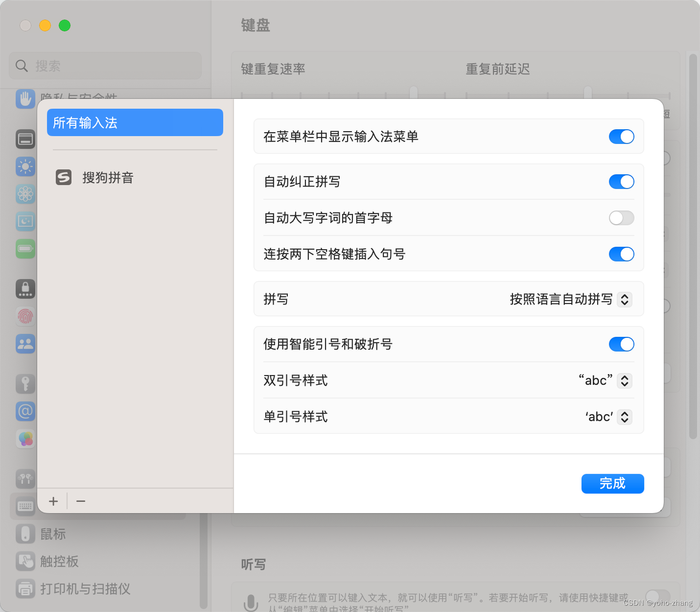This screenshot has width=700, height=612.
Task: Open 触控板 settings in sidebar
Action: [59, 561]
